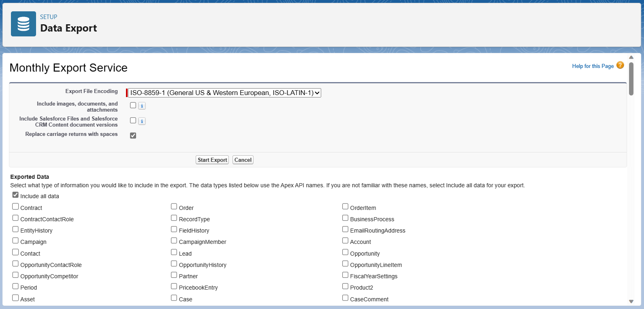The image size is (644, 309).
Task: Check Include Salesforce Files and CRM Content
Action: tap(133, 121)
